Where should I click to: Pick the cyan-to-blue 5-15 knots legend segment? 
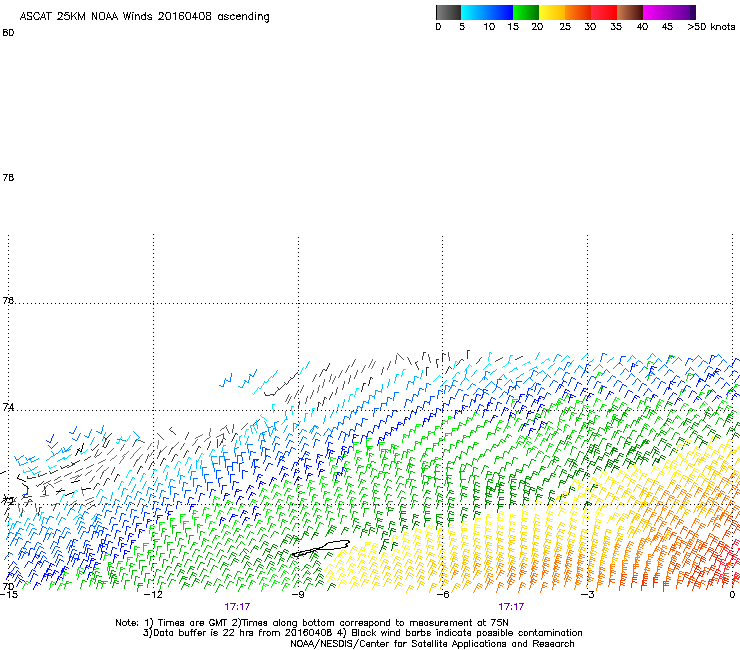pos(487,12)
